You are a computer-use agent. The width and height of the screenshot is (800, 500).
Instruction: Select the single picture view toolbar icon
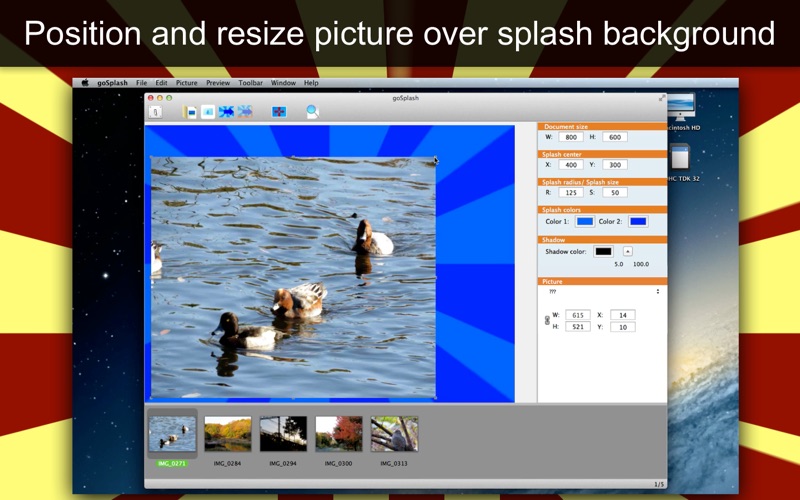(208, 112)
